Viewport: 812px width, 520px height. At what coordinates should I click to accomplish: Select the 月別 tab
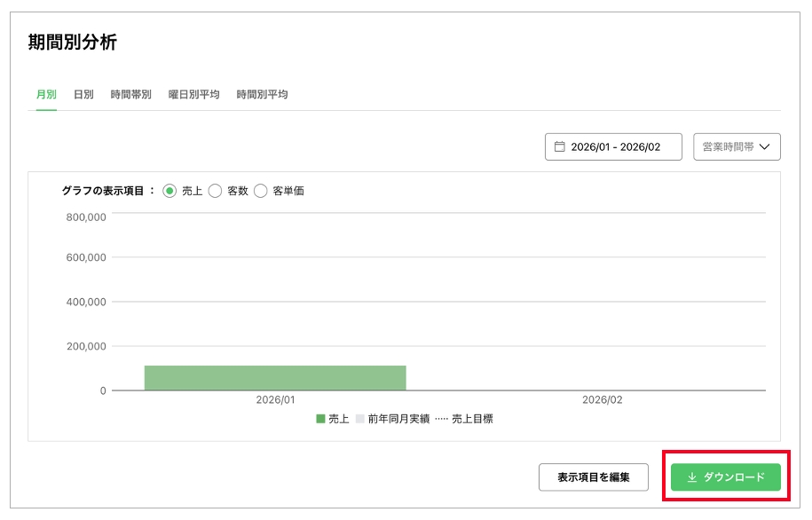point(46,94)
